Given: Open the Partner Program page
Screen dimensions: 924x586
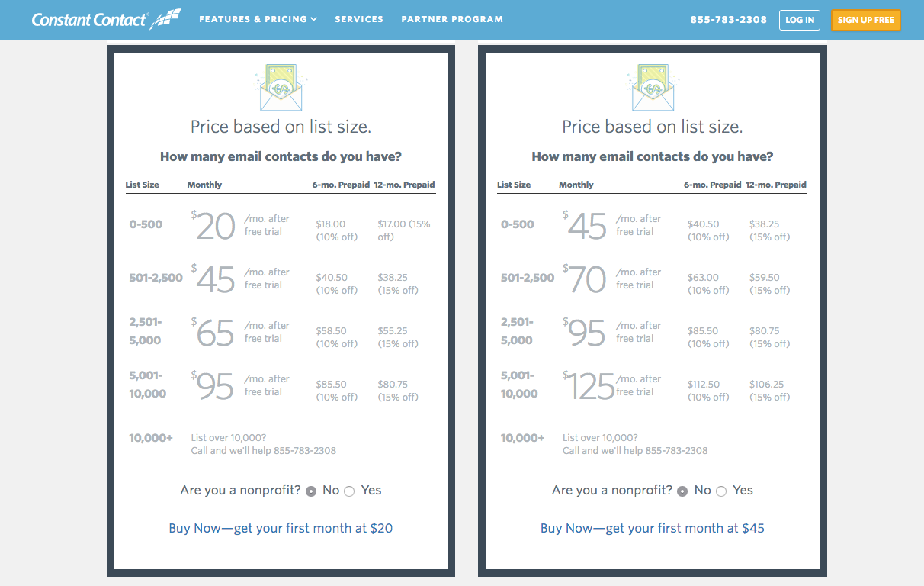Looking at the screenshot, I should coord(452,19).
